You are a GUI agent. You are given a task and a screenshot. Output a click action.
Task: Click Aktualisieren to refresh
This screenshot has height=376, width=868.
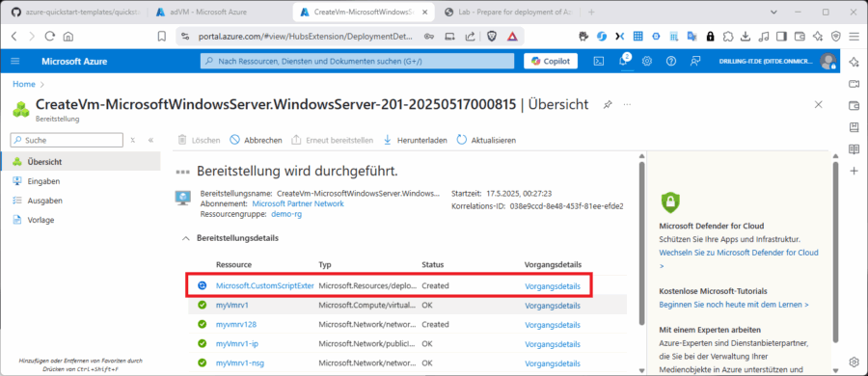(x=486, y=140)
